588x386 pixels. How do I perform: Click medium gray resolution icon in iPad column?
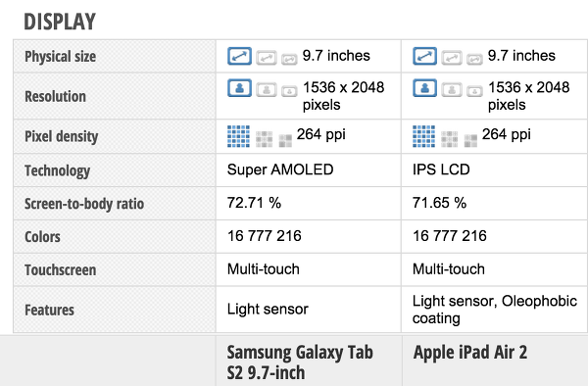click(452, 90)
